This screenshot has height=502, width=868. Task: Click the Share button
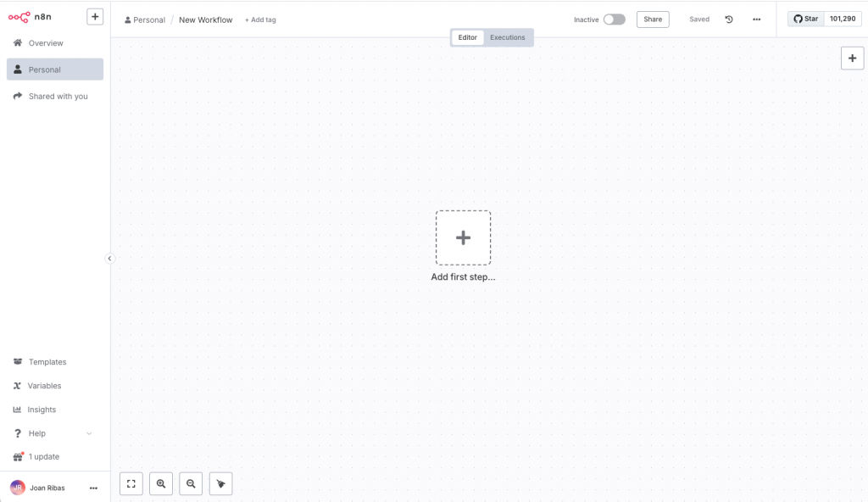point(653,20)
